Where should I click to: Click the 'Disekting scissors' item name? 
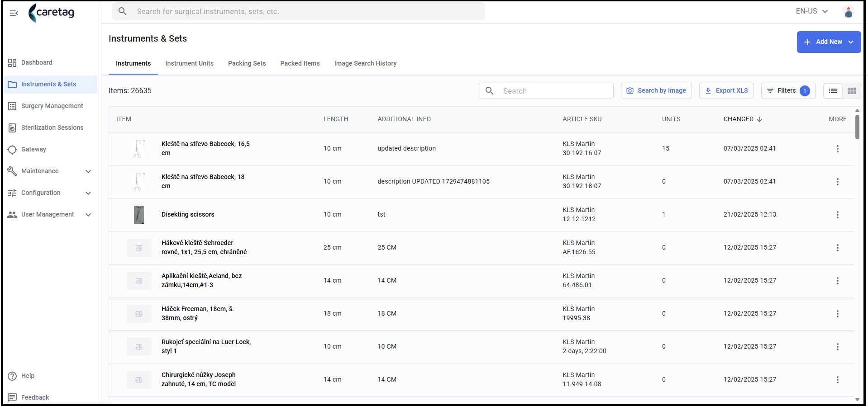[188, 215]
